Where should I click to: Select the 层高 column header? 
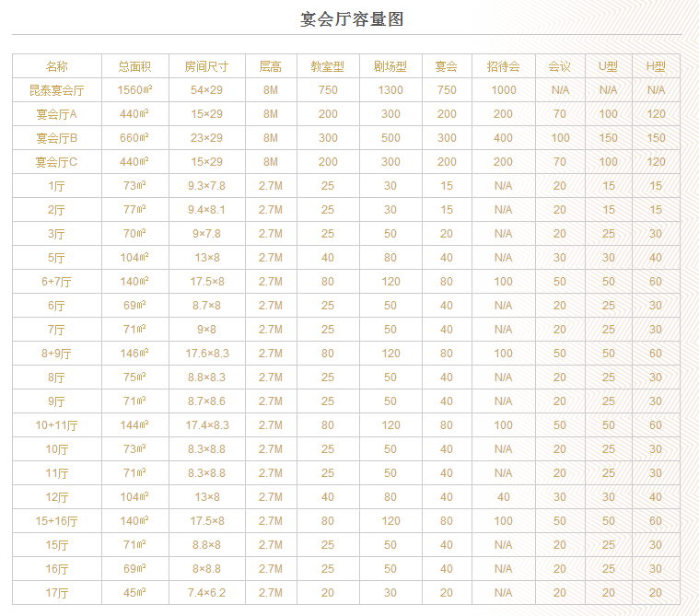tap(270, 66)
